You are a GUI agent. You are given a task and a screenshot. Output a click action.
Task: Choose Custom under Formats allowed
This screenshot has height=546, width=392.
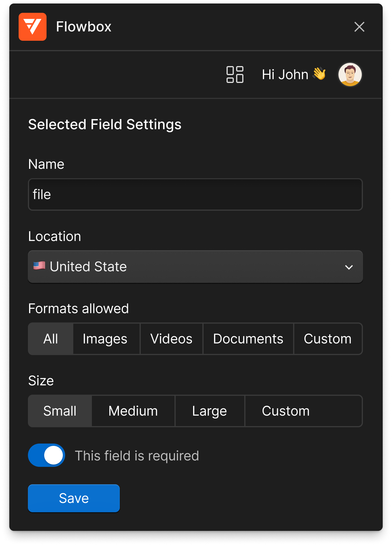327,339
